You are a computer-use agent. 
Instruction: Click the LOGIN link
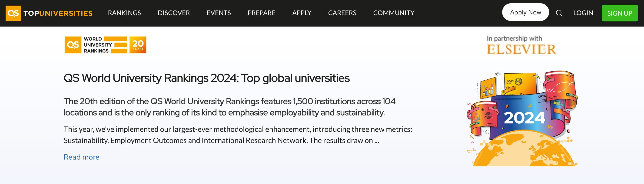pos(583,13)
